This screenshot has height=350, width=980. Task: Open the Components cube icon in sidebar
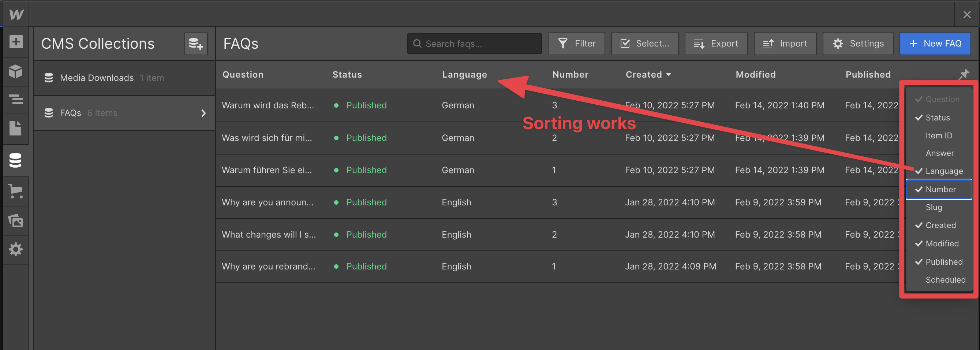pos(16,71)
